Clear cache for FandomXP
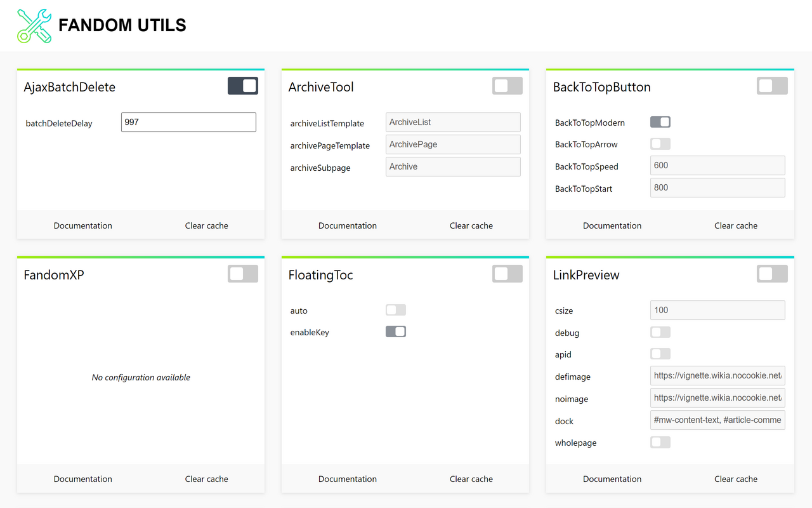 [x=207, y=479]
